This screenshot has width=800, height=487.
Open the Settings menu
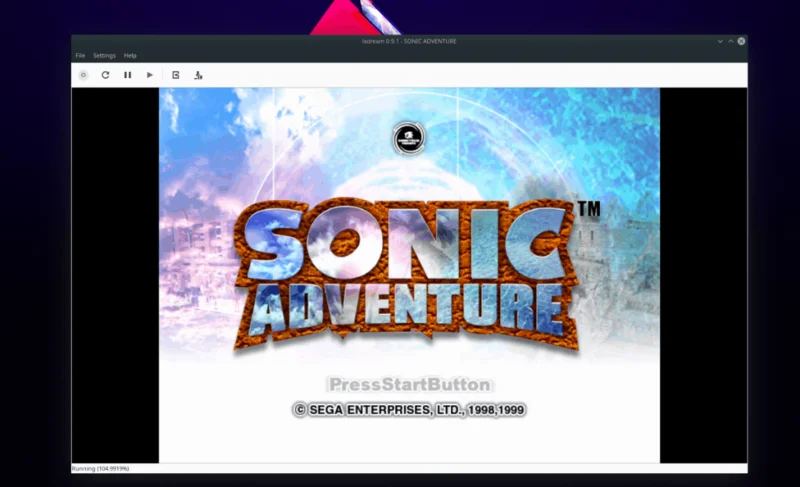point(104,55)
